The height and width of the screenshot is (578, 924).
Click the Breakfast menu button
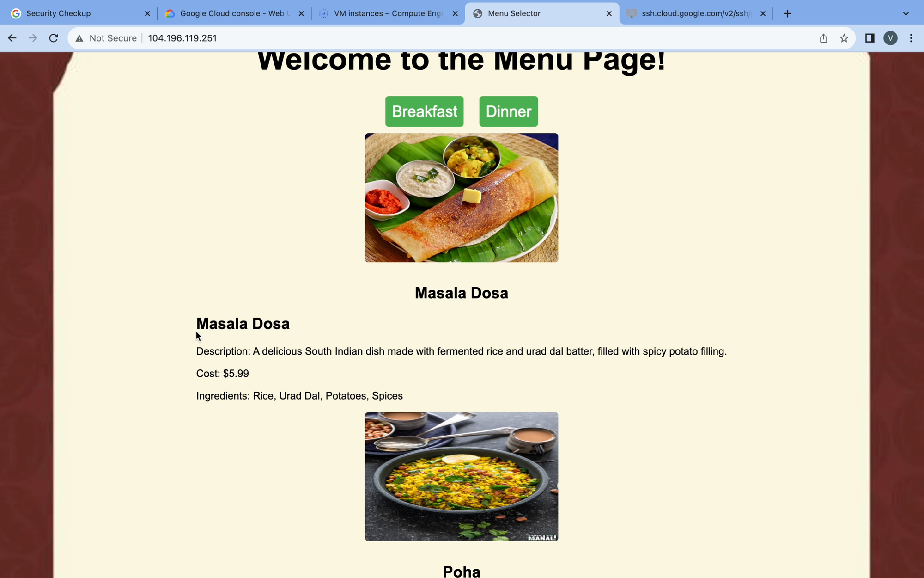(425, 111)
